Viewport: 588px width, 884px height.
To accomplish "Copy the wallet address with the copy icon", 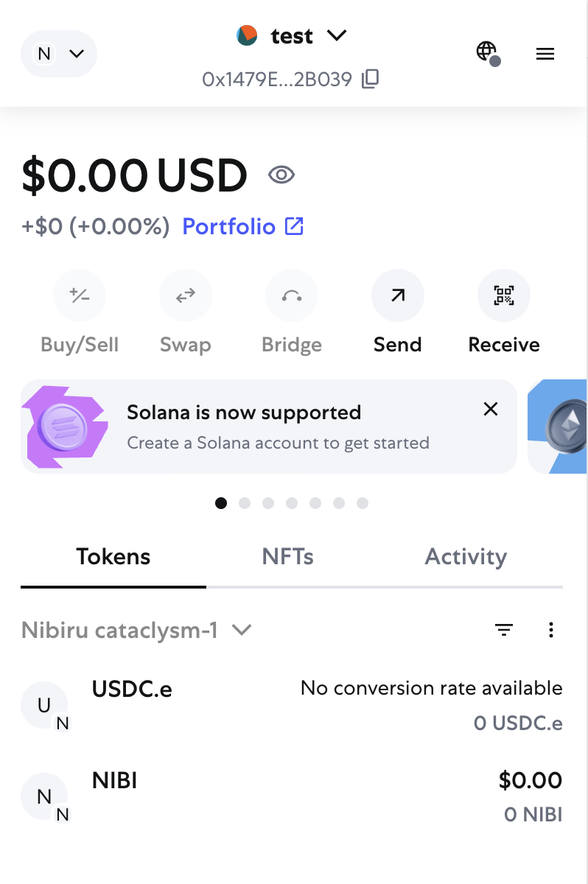I will pos(371,79).
